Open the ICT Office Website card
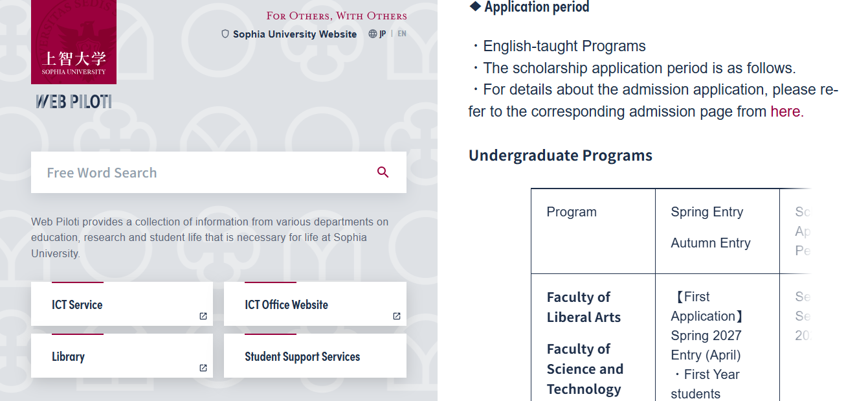 pyautogui.click(x=315, y=304)
